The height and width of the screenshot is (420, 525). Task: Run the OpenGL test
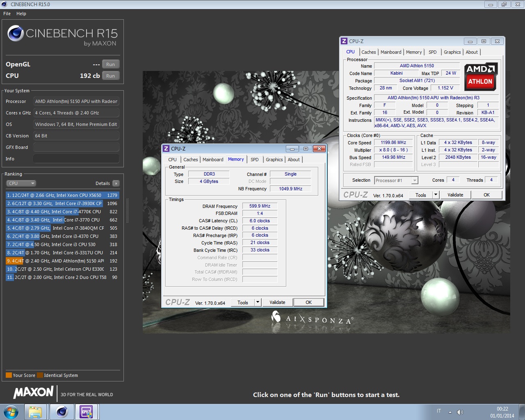point(110,64)
